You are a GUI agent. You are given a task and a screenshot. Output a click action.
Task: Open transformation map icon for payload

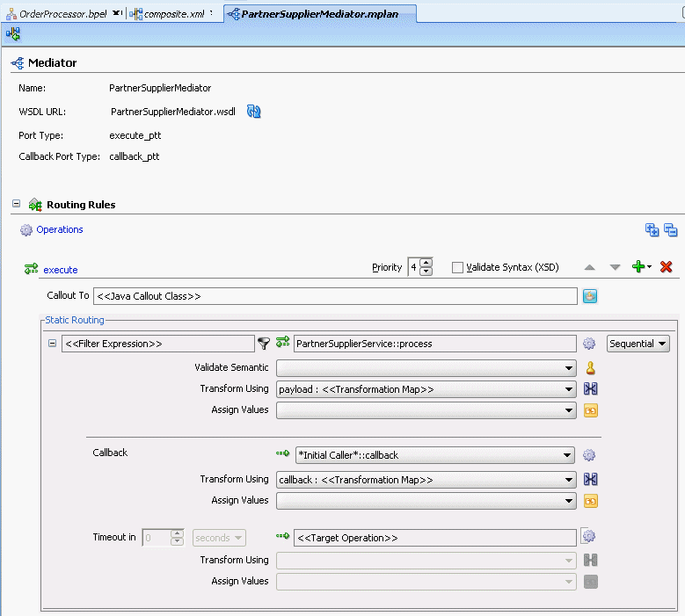point(591,388)
